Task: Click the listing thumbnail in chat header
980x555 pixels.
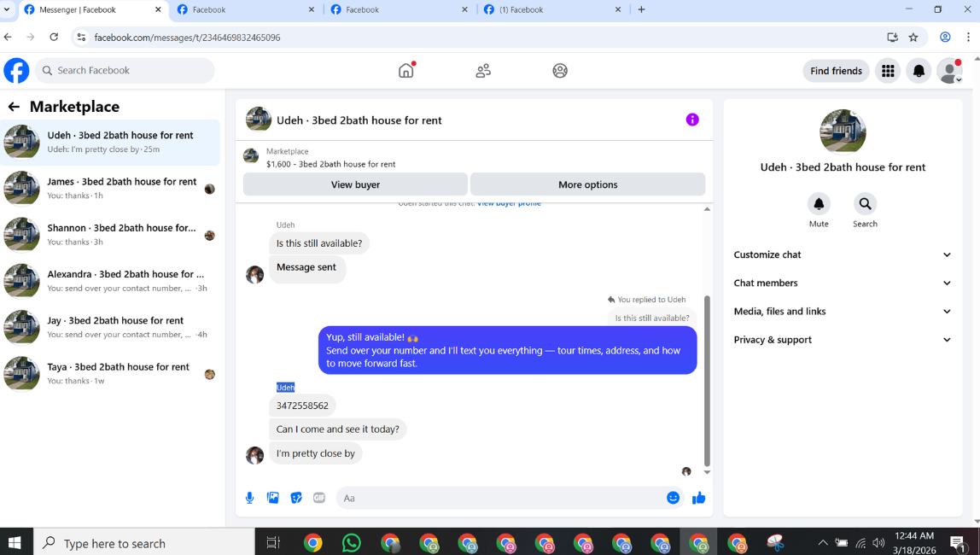Action: pyautogui.click(x=258, y=120)
